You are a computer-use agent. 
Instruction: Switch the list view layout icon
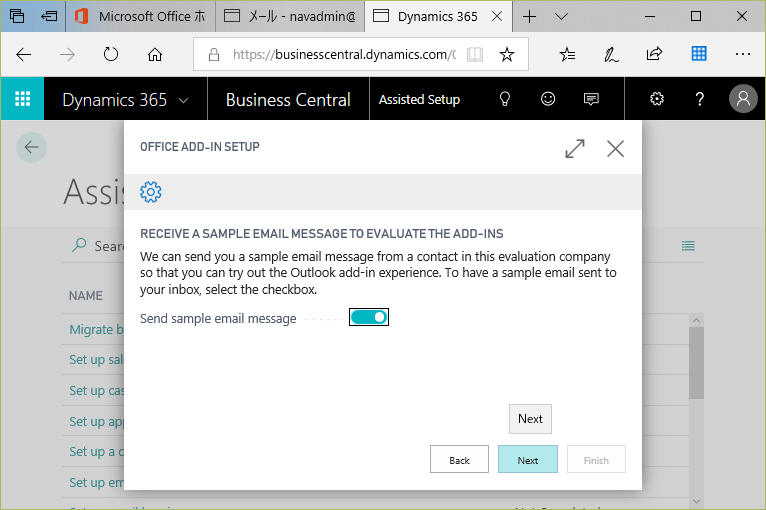[x=688, y=246]
